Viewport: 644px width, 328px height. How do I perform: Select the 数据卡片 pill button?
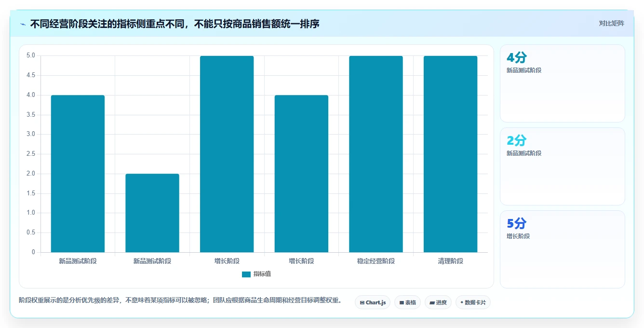click(x=473, y=302)
